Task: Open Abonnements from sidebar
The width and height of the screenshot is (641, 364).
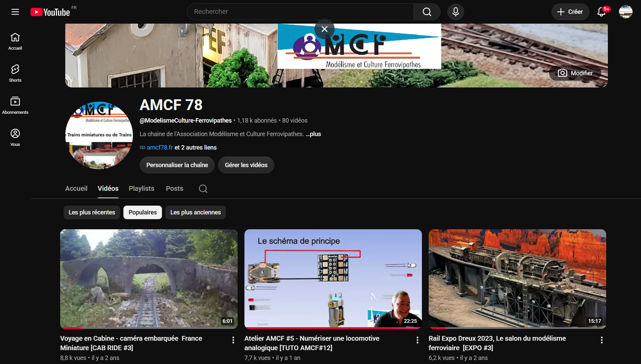Action: click(x=15, y=106)
